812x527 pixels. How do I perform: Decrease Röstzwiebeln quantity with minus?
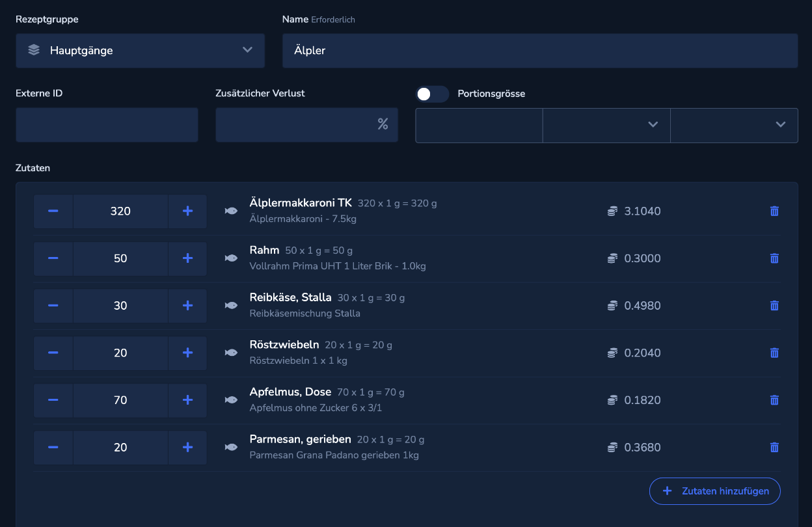53,353
